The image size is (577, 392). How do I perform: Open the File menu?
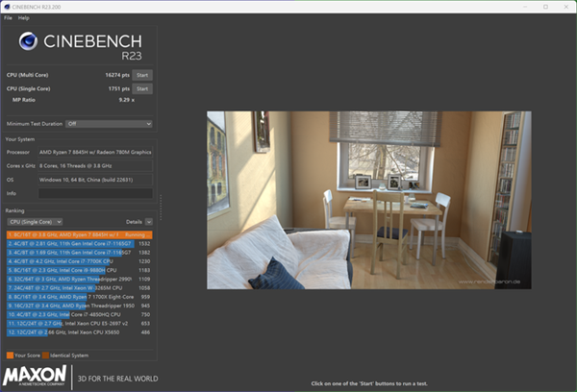tap(8, 18)
